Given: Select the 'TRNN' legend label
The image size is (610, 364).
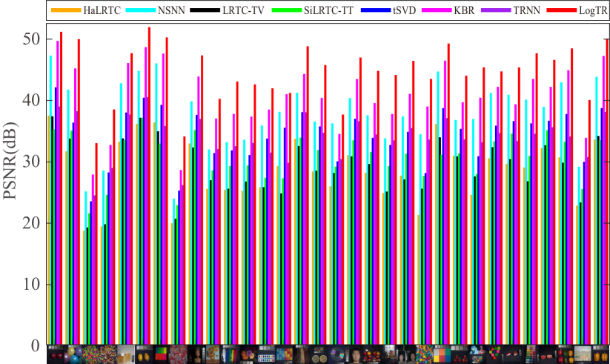Looking at the screenshot, I should click(x=527, y=10).
